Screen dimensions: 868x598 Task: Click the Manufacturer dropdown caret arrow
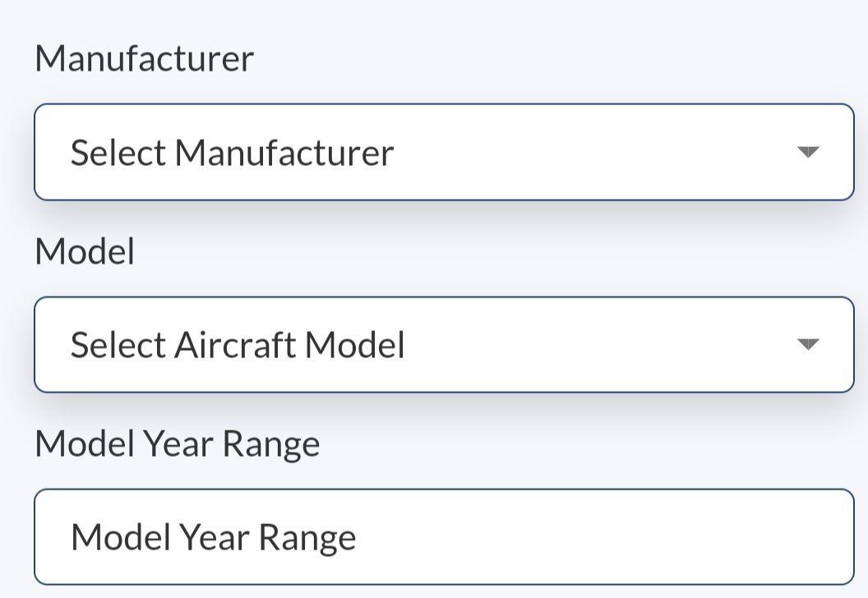tap(809, 152)
